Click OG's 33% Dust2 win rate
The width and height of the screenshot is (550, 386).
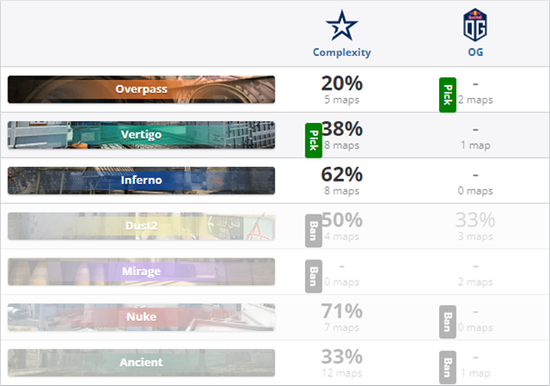pyautogui.click(x=475, y=220)
